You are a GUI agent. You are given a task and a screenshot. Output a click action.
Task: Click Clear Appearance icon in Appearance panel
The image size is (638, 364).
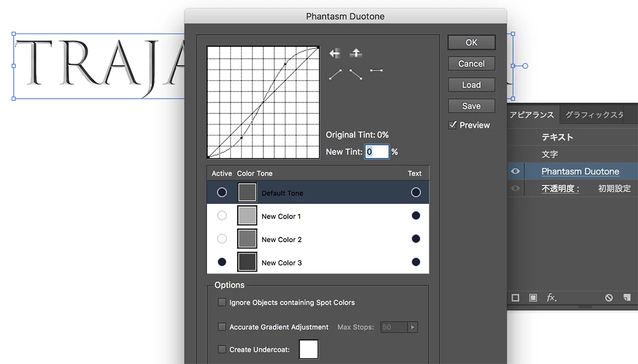609,298
